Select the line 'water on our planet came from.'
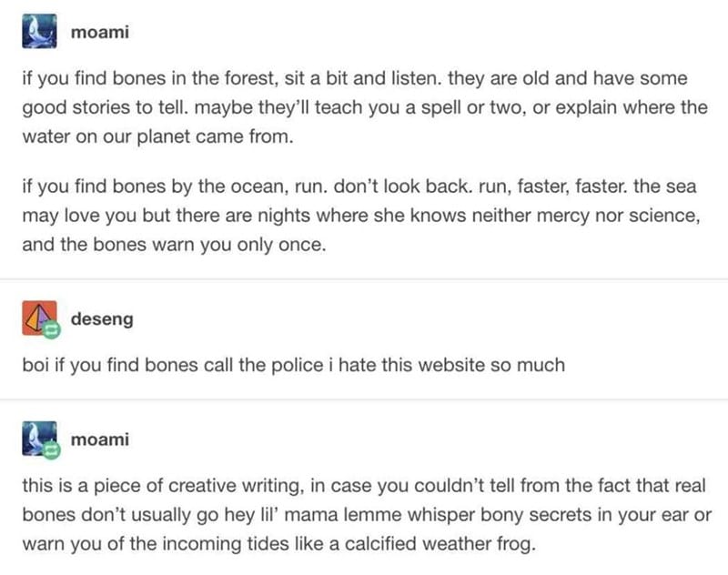Screen dimensions: 728x575 [157, 136]
